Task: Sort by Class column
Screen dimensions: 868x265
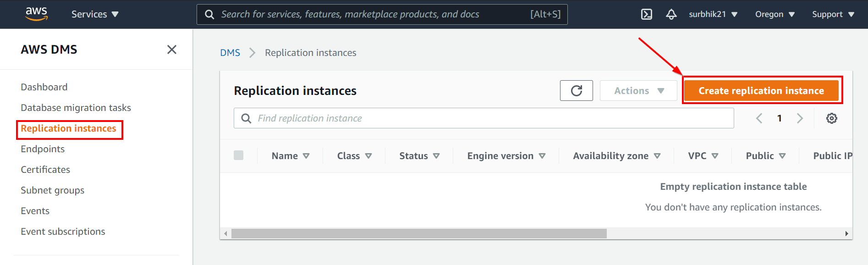Action: pyautogui.click(x=354, y=156)
